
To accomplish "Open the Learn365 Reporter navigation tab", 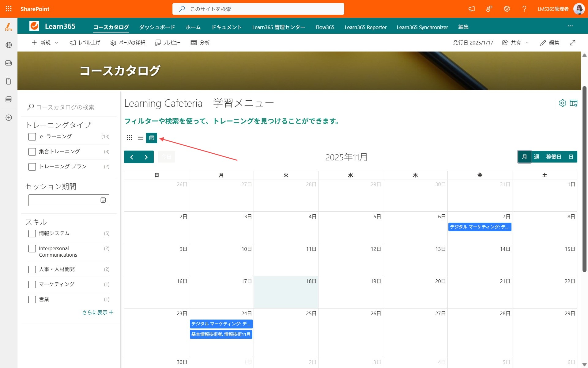I will point(365,27).
